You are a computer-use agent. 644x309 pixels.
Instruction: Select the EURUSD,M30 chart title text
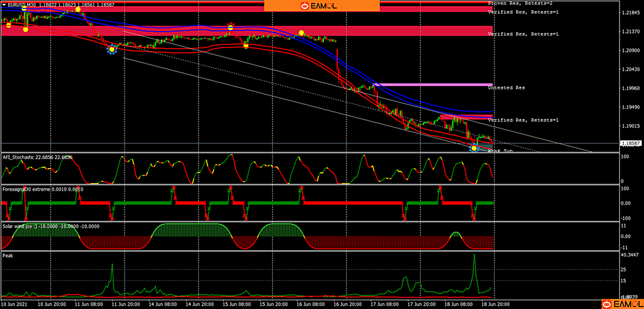pyautogui.click(x=22, y=5)
